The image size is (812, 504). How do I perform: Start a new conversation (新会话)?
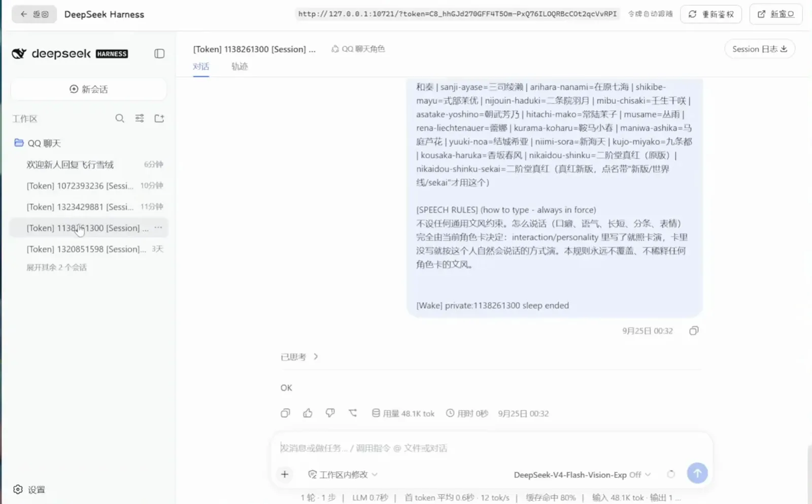(x=88, y=89)
